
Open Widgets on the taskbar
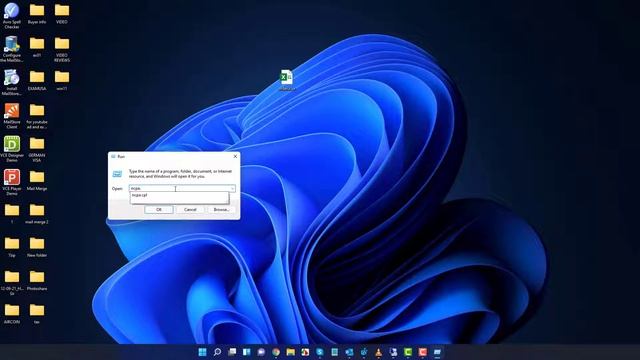(247, 352)
